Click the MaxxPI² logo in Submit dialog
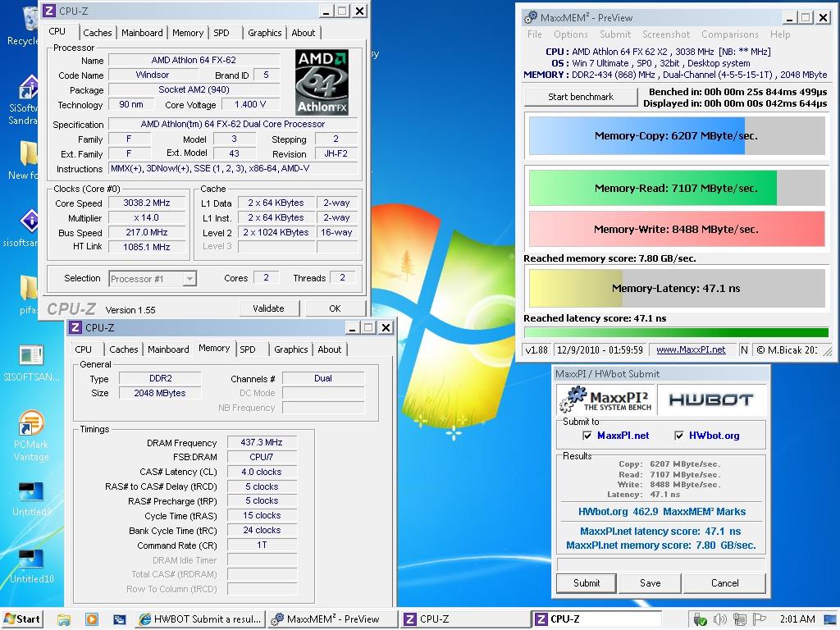 (x=606, y=399)
